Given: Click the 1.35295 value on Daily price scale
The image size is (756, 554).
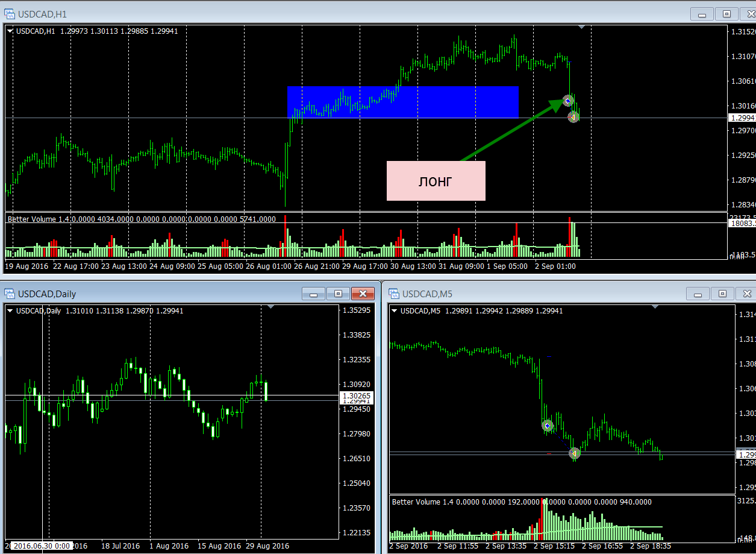Looking at the screenshot, I should click(355, 310).
